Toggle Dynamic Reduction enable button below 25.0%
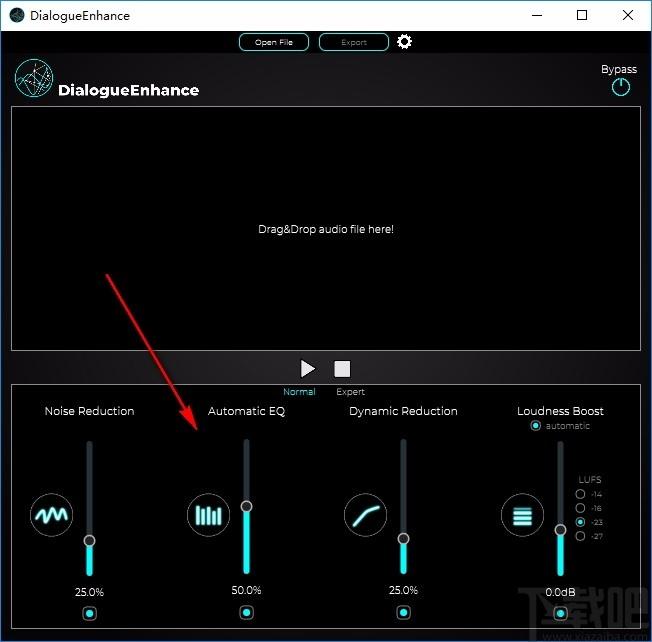Viewport: 652px width, 642px height. pyautogui.click(x=403, y=612)
